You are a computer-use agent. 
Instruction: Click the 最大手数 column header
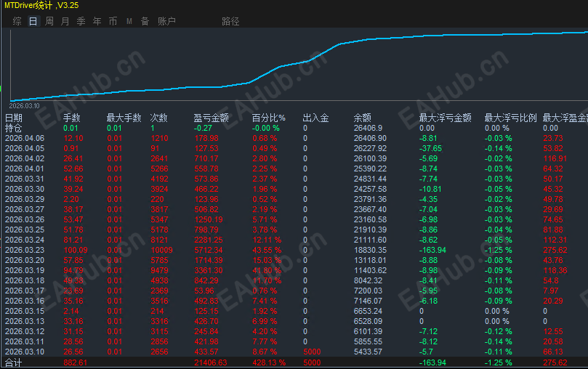(124, 118)
